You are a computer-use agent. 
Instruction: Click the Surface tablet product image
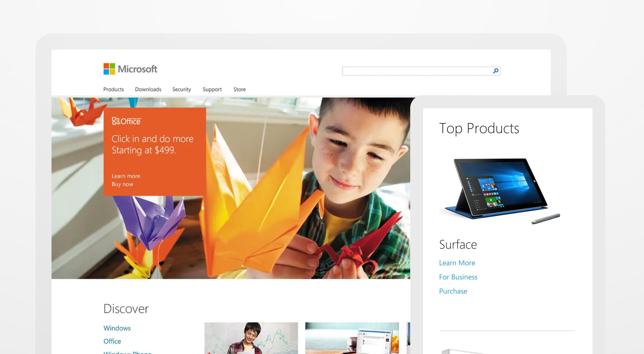(x=499, y=191)
